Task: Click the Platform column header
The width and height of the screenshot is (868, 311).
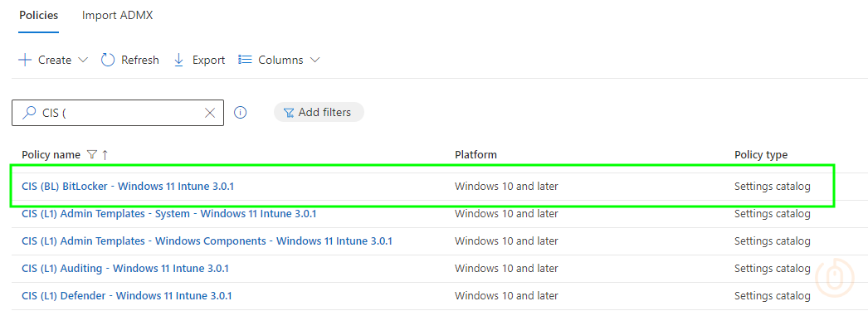Action: point(476,155)
